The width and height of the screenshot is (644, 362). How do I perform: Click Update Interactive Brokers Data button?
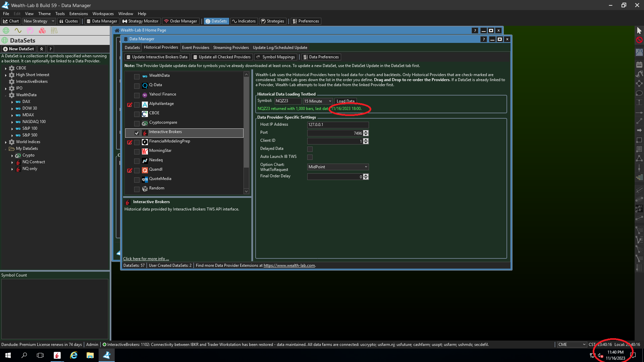tap(157, 57)
